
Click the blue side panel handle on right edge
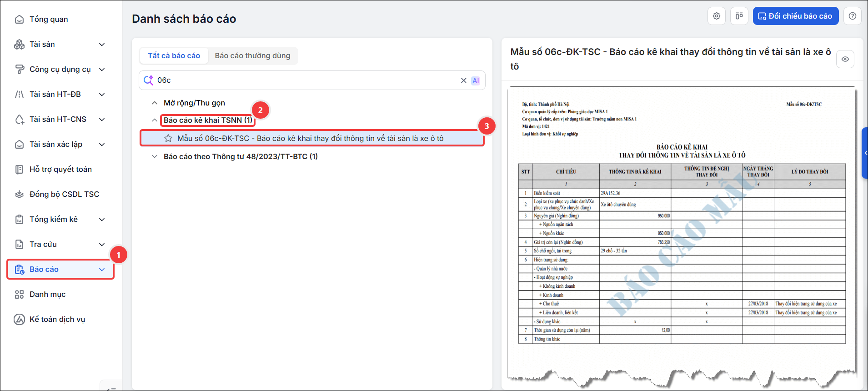[x=865, y=153]
